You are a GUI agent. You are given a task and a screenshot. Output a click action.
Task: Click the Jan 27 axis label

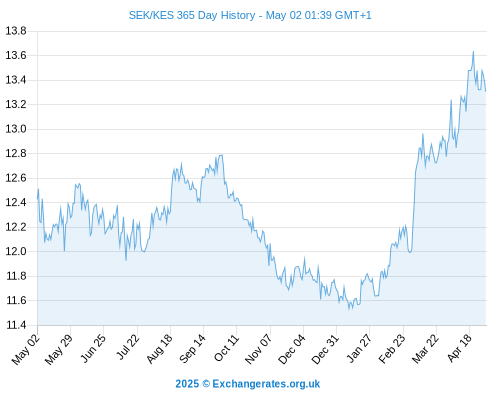tap(359, 348)
